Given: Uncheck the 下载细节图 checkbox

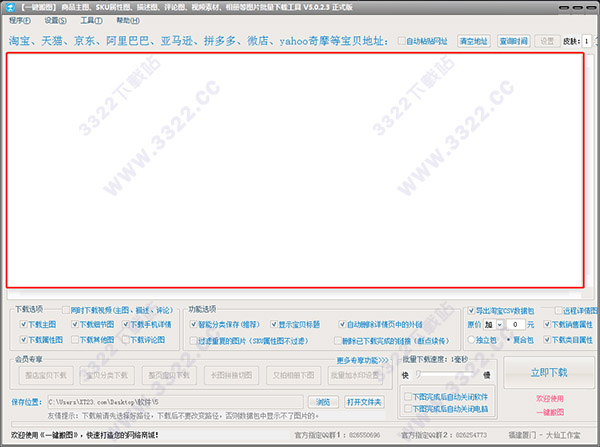Looking at the screenshot, I should [75, 325].
